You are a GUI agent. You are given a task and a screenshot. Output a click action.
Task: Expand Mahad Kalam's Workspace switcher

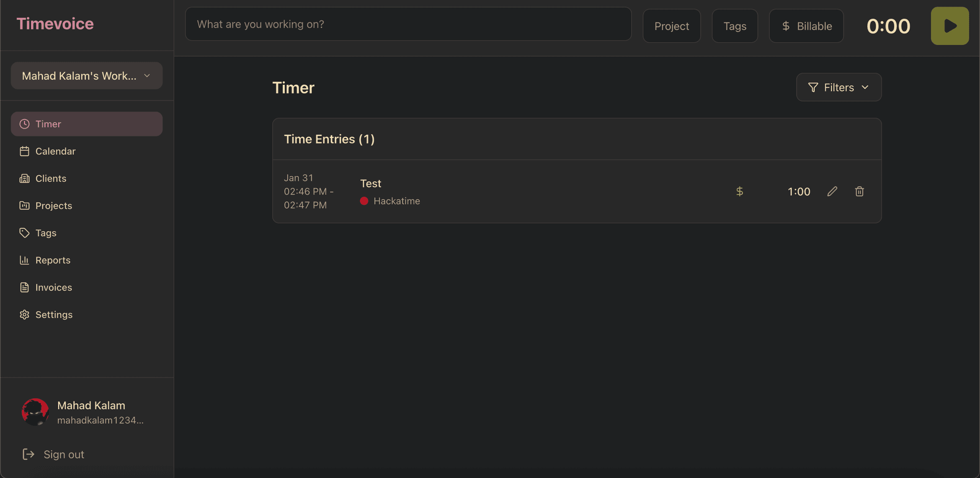pos(86,76)
